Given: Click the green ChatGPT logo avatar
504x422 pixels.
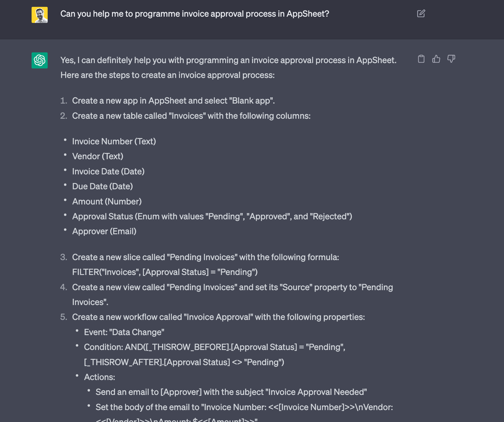Looking at the screenshot, I should point(39,60).
